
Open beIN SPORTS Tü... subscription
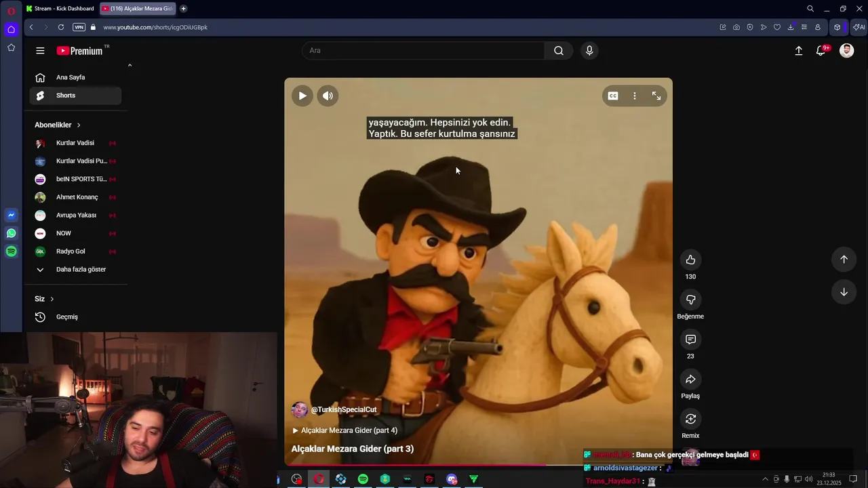point(75,179)
